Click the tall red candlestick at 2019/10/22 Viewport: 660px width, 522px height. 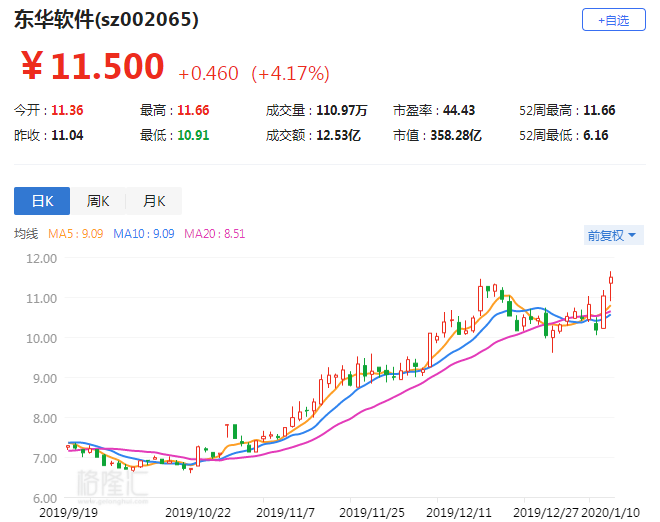coord(198,456)
